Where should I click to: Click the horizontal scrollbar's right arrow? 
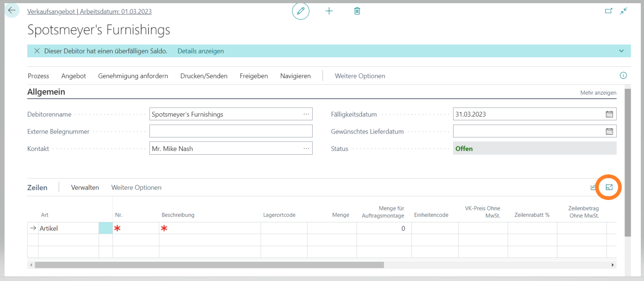[613, 265]
